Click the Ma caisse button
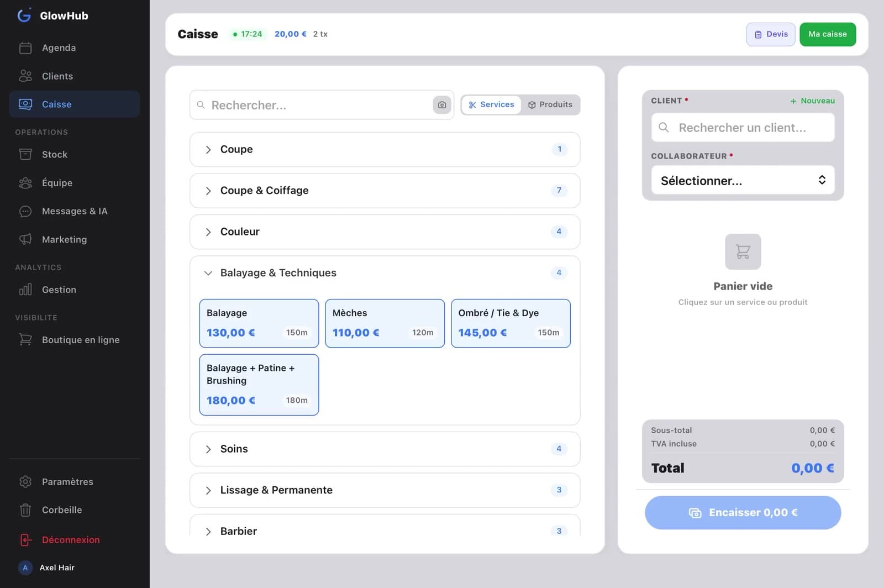 [828, 34]
